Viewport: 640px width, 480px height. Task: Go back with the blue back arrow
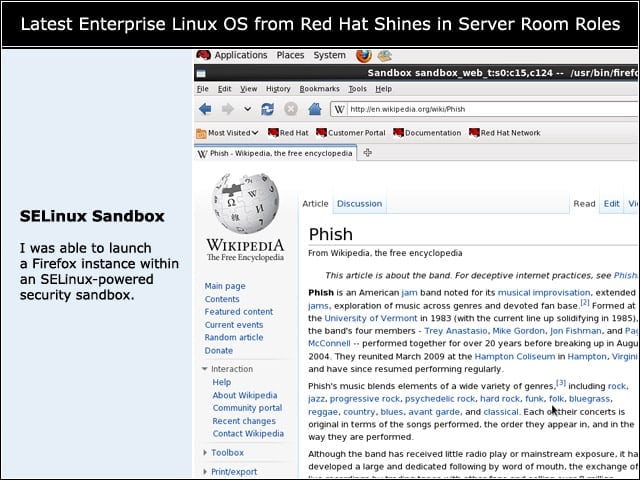pyautogui.click(x=205, y=109)
